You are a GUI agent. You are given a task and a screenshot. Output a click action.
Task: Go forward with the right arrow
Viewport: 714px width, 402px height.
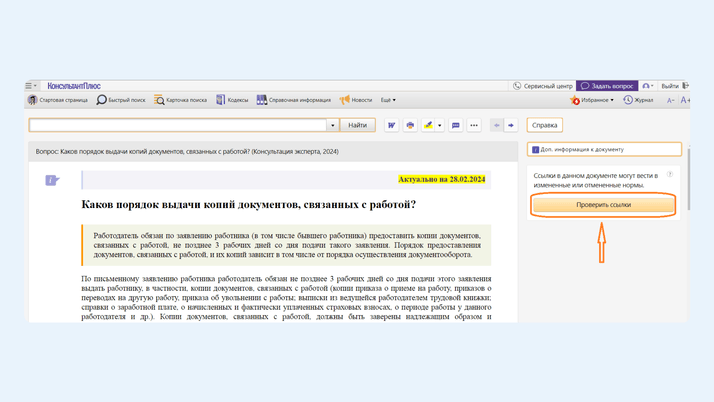pyautogui.click(x=511, y=126)
